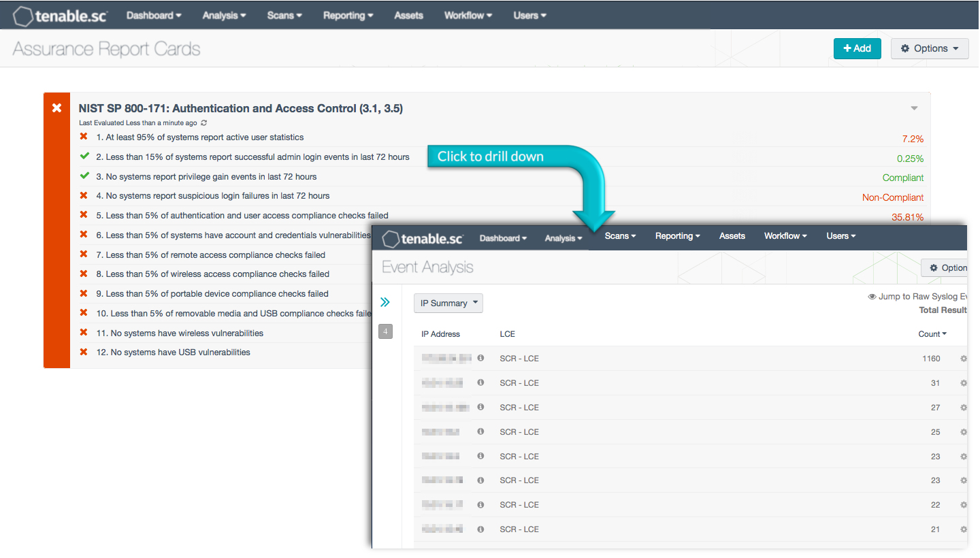980x558 pixels.
Task: Click the Compliant result value
Action: pyautogui.click(x=903, y=178)
